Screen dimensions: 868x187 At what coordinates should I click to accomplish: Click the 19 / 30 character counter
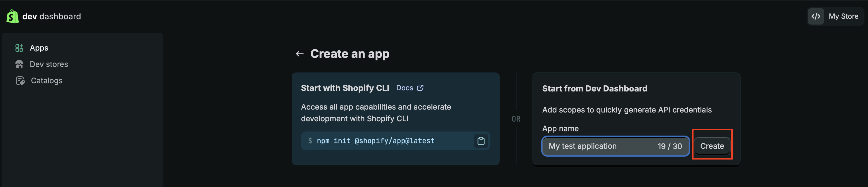pos(670,146)
